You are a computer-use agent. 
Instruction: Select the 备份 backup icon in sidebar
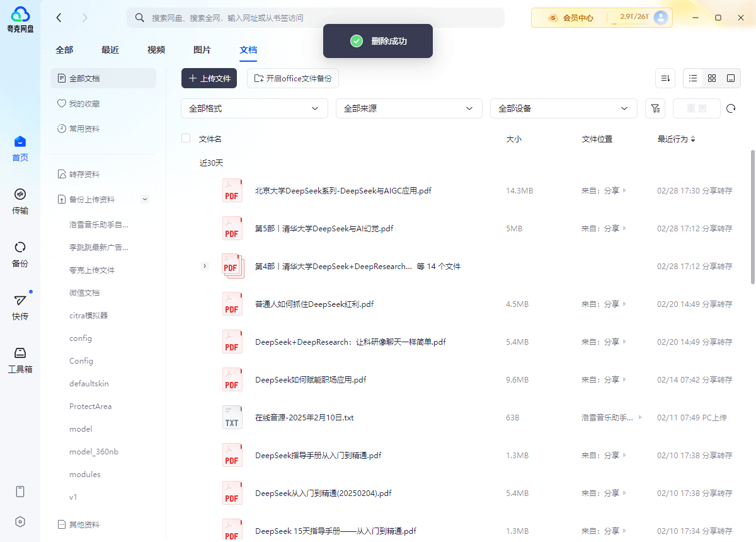click(20, 255)
